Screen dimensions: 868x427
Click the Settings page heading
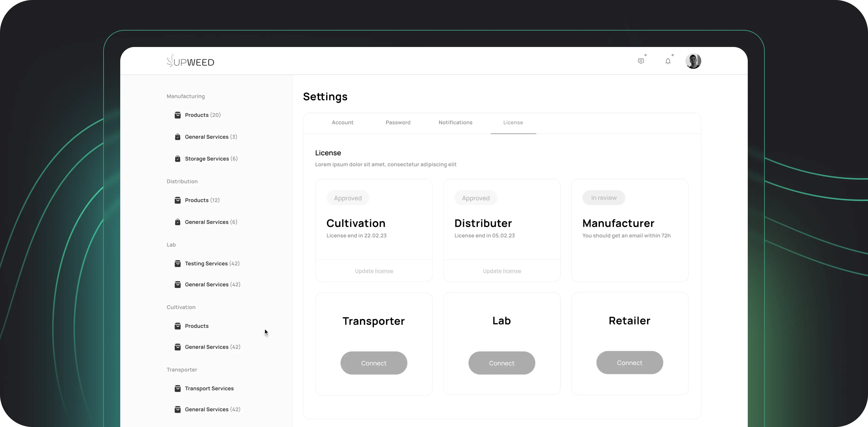point(325,97)
